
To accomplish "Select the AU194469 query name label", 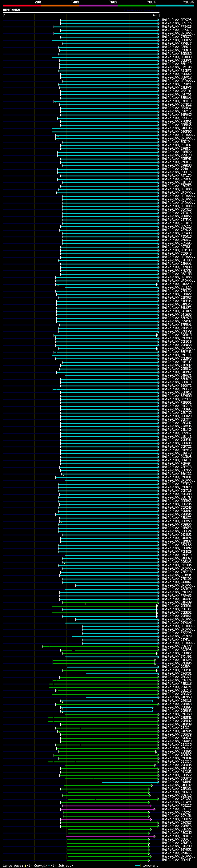I will [x=11, y=10].
